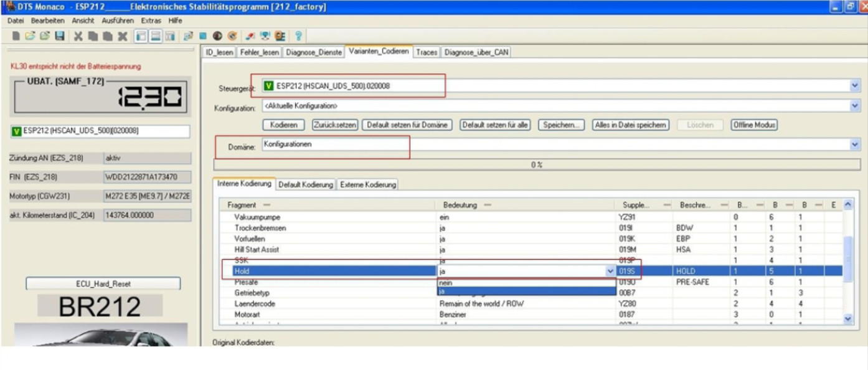
Task: Click the green V icon in ESP212 sidebar entry
Action: [x=17, y=131]
